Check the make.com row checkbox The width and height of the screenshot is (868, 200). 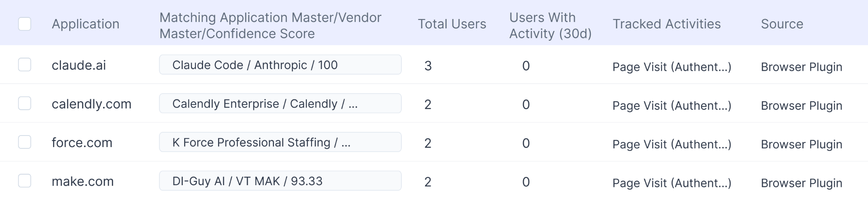click(x=25, y=181)
